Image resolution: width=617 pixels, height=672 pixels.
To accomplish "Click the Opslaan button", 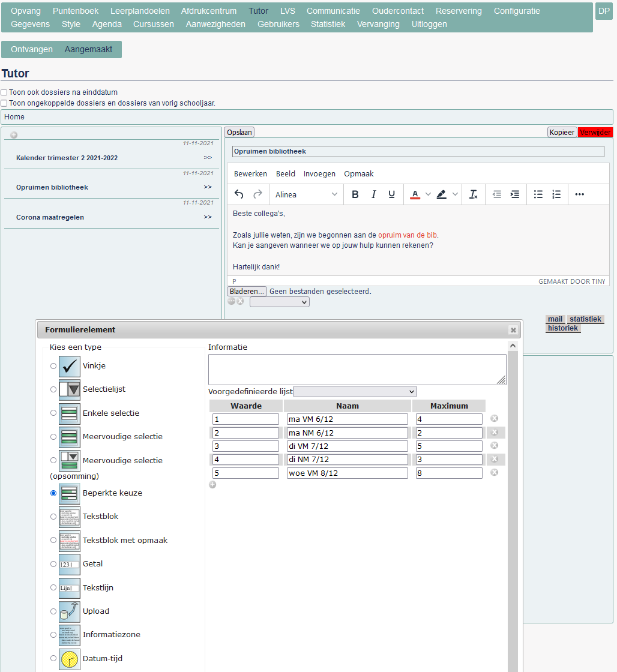I will 239,133.
